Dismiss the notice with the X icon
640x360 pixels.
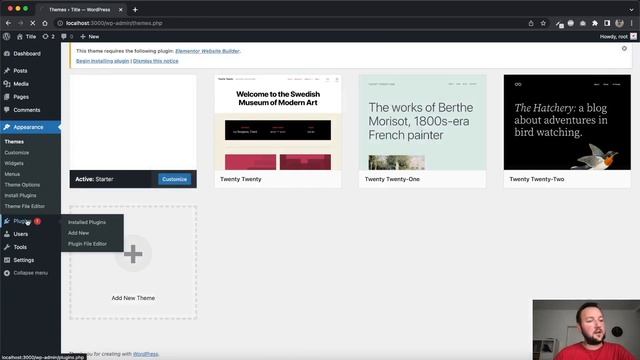(x=624, y=49)
